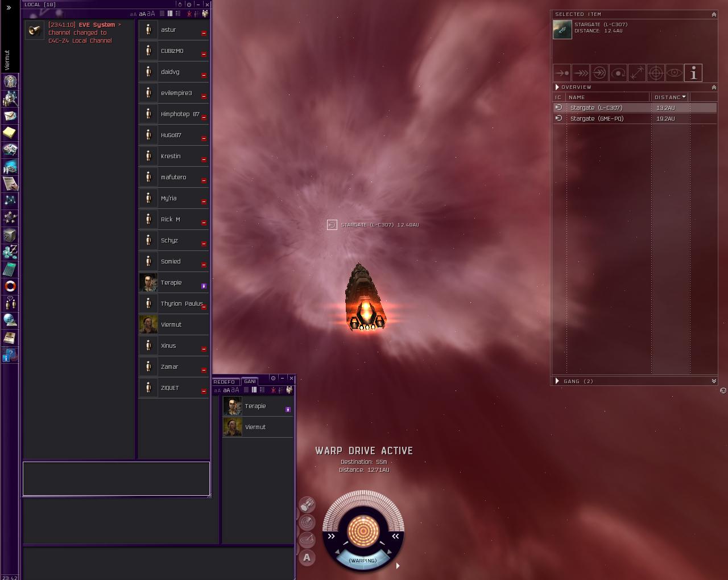Toggle the pin icon in Local window header
728x580 pixels.
pyautogui.click(x=180, y=5)
